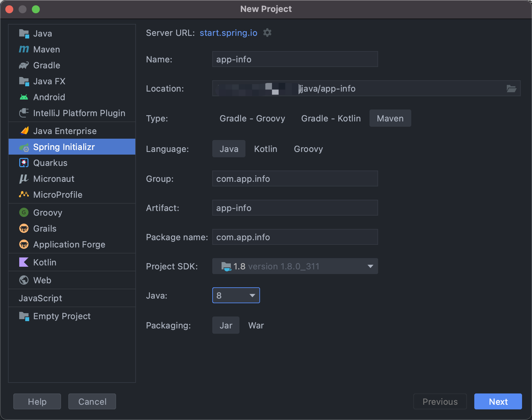Click the Grails icon
532x420 pixels.
point(24,229)
